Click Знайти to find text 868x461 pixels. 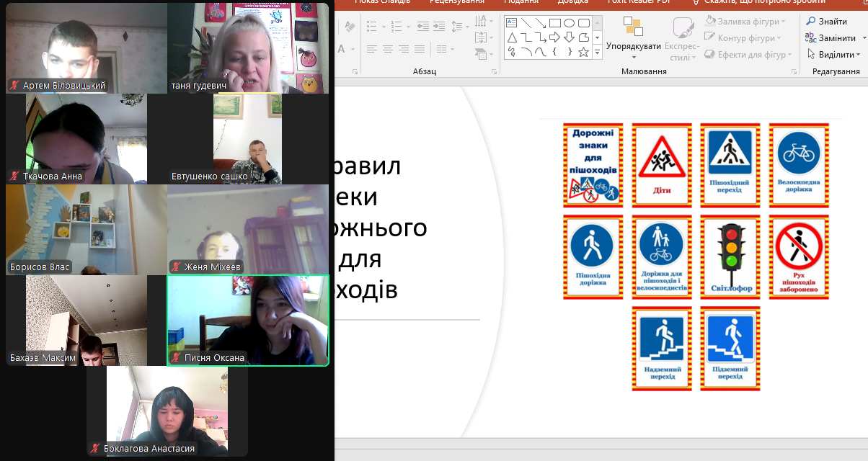[827, 22]
